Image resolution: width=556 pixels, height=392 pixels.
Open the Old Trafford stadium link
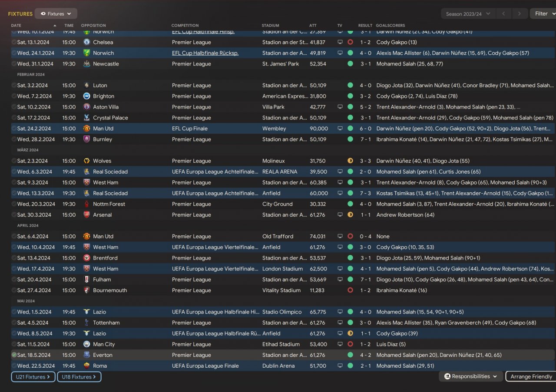[278, 237]
